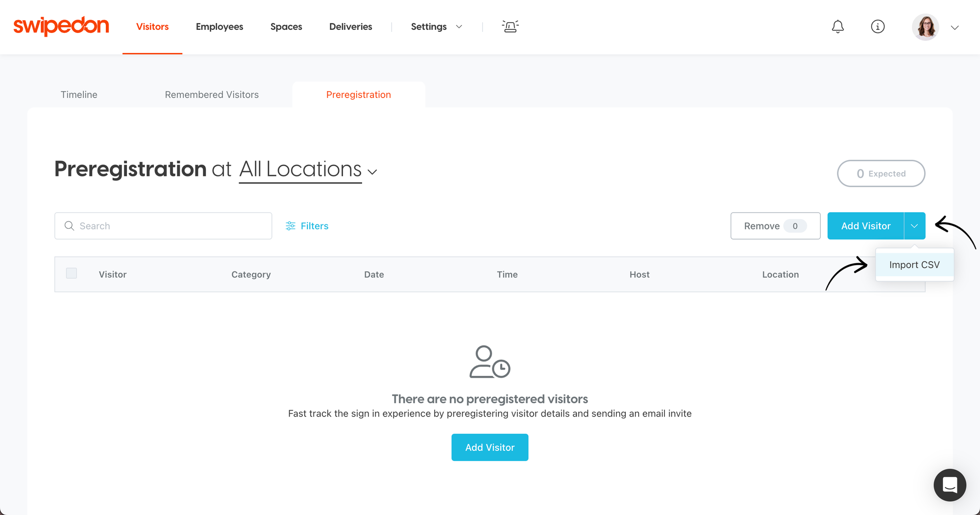This screenshot has width=980, height=515.
Task: Click the search magnifying glass icon
Action: [70, 226]
